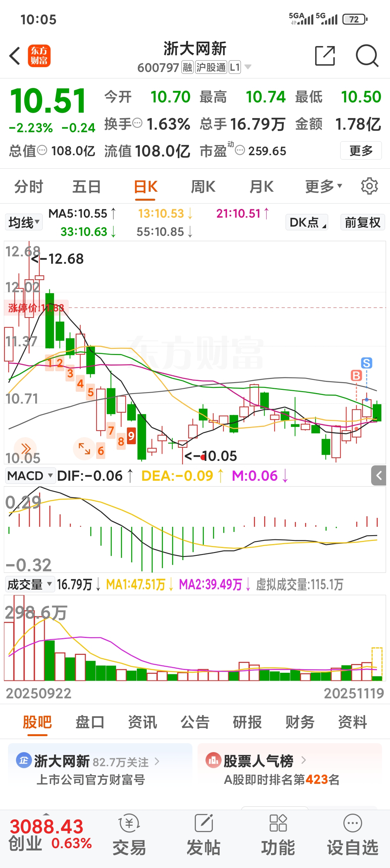
Task: Switch to 公告 tab
Action: tap(195, 722)
